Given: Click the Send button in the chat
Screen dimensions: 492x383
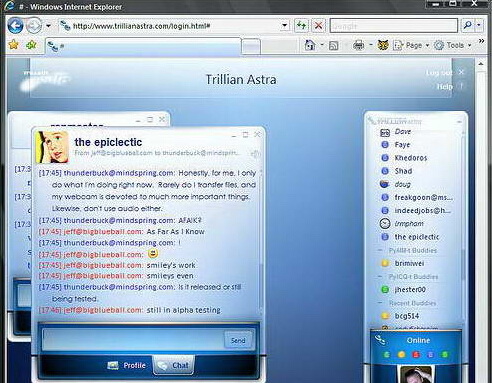Looking at the screenshot, I should (238, 340).
